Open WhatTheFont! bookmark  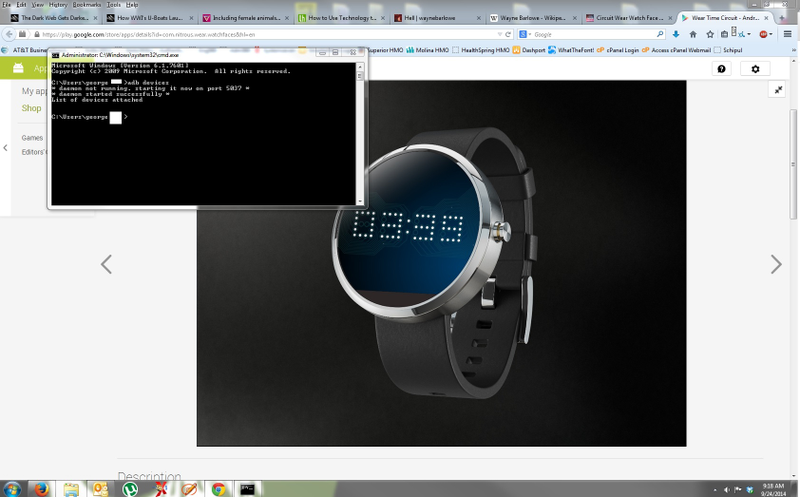pos(571,50)
